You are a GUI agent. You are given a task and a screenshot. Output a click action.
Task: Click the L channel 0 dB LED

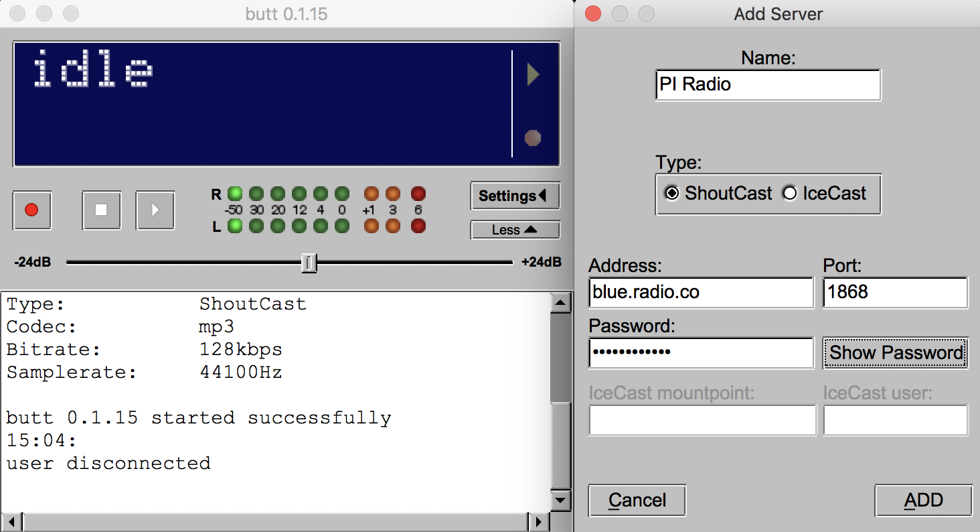click(x=342, y=226)
